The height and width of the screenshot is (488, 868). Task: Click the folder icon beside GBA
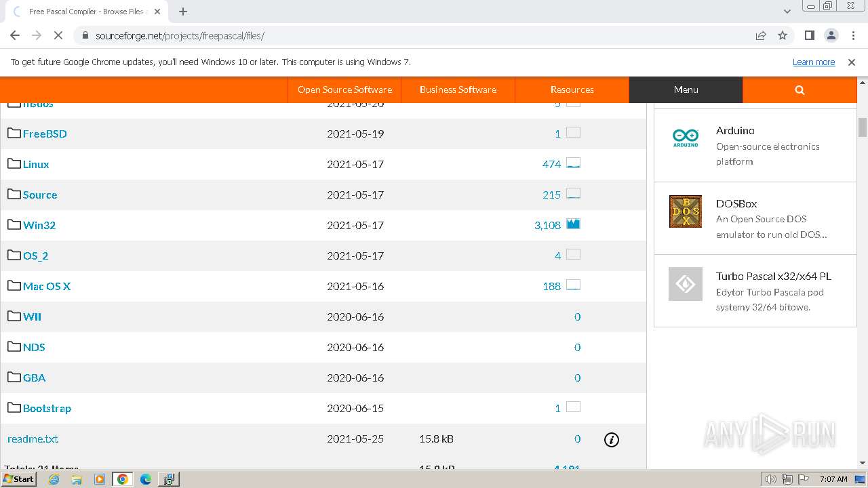coord(14,377)
